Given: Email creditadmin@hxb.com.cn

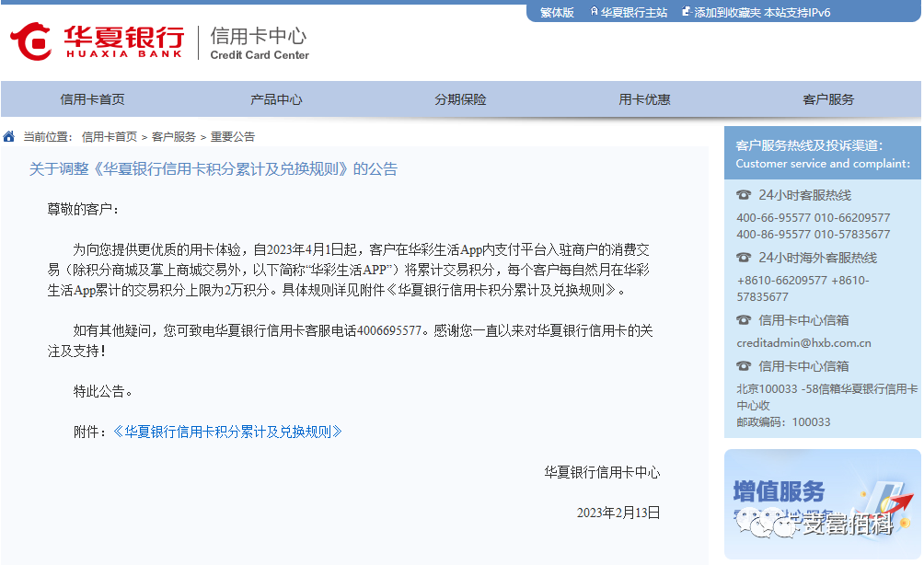Looking at the screenshot, I should (805, 342).
